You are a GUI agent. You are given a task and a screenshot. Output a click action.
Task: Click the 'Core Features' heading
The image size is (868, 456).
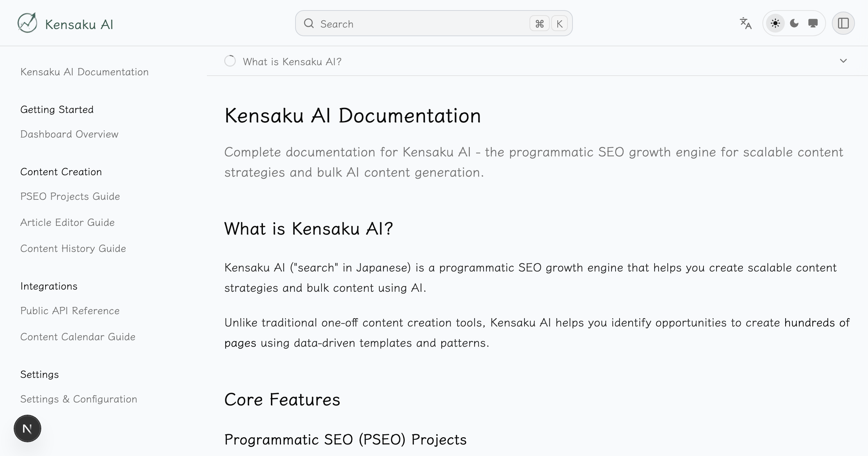click(x=282, y=399)
